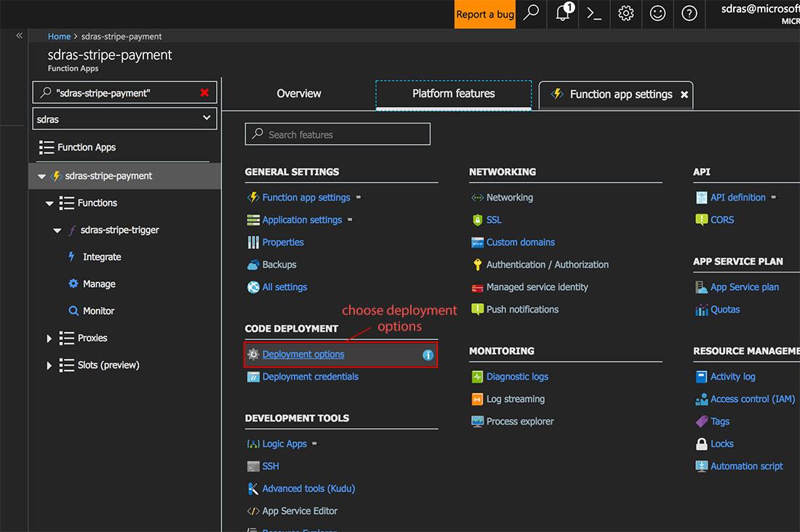Switch to Platform features tab
The image size is (800, 532).
[x=454, y=94]
